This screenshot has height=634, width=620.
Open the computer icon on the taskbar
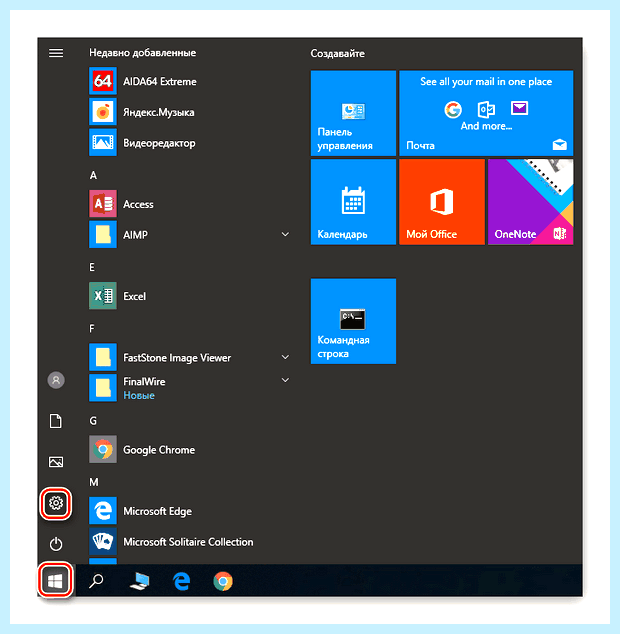pos(140,581)
